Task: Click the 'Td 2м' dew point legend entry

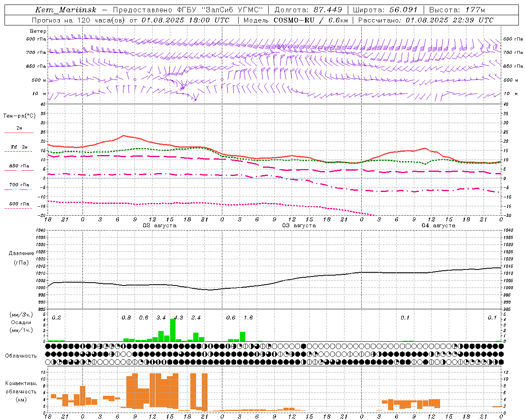Action: tap(19, 147)
